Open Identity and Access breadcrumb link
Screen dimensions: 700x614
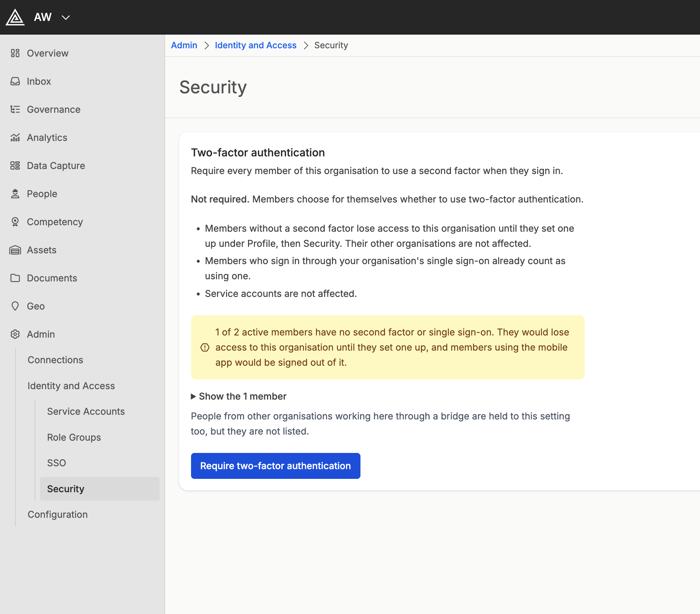click(x=256, y=45)
